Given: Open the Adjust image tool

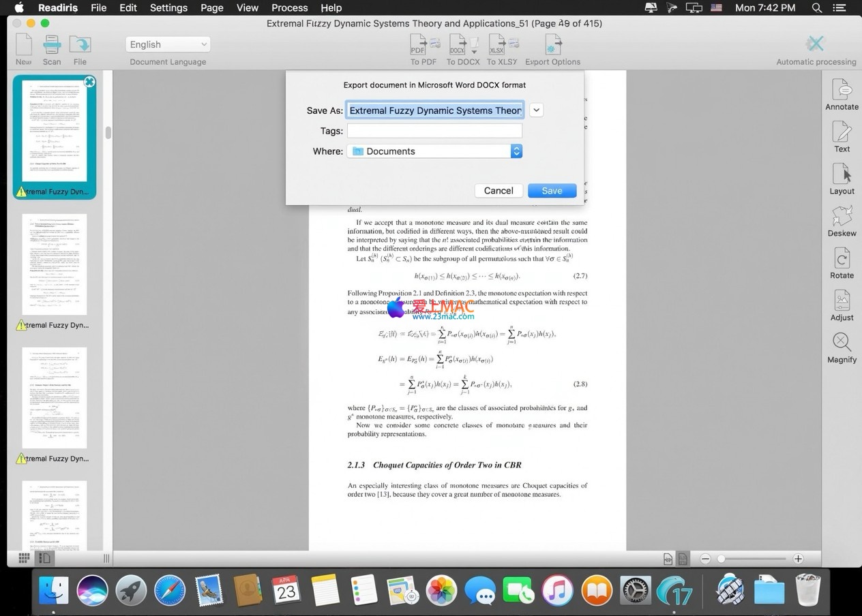Looking at the screenshot, I should click(x=842, y=303).
